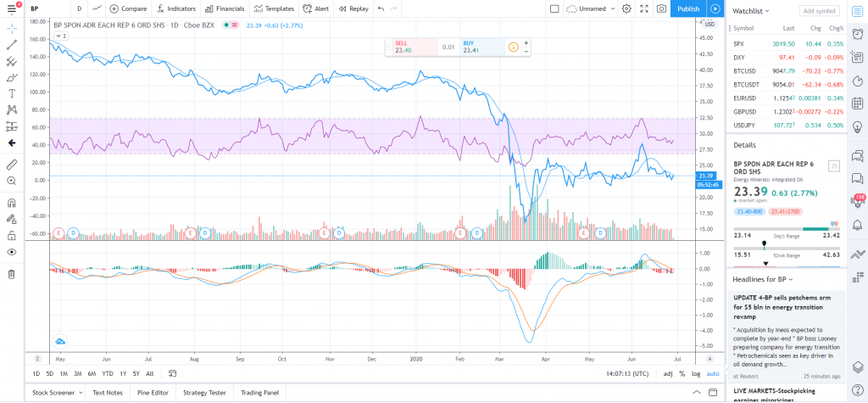Select the brush drawing tool
Viewport: 868px width, 403px height.
point(12,77)
